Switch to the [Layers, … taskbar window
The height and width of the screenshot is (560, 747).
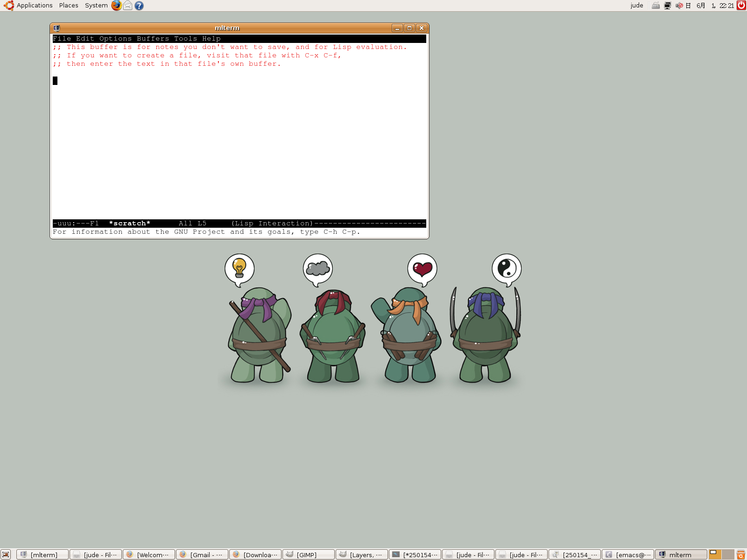tap(362, 554)
